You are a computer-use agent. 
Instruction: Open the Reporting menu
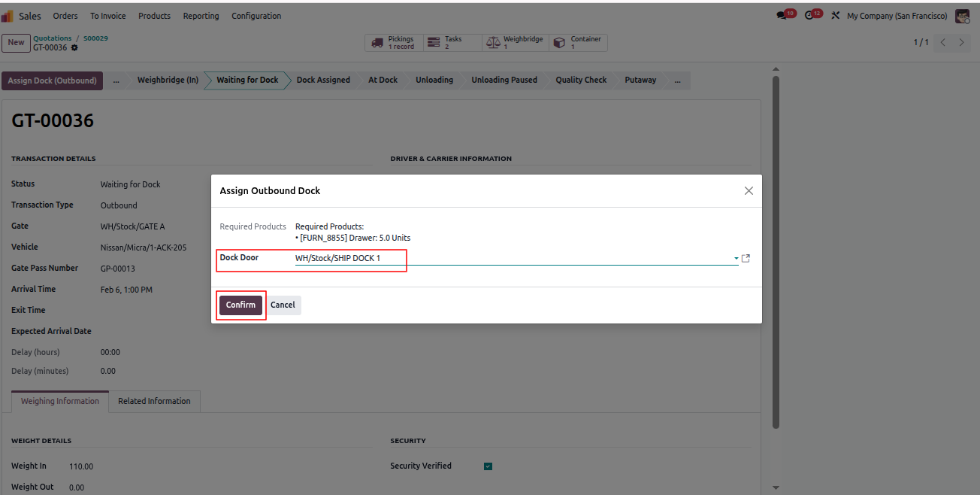(x=201, y=16)
